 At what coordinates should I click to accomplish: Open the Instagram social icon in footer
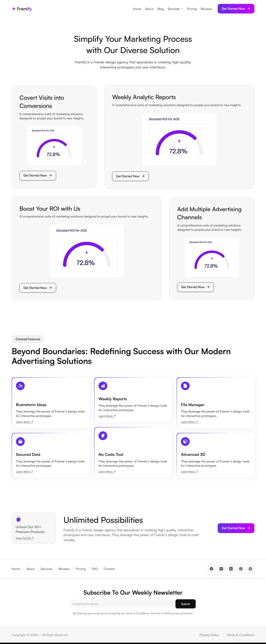tap(221, 569)
